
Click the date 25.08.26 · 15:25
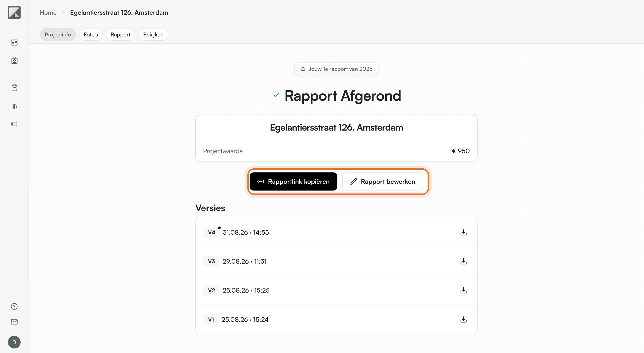tap(246, 291)
